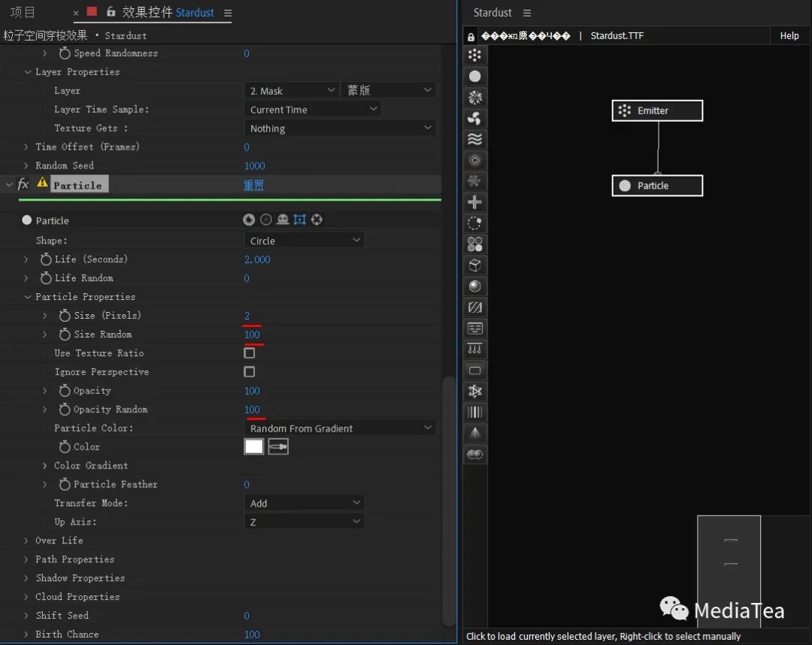Click the dotted-circle icon in Stardust toolbar
Image resolution: width=812 pixels, height=645 pixels.
click(x=474, y=223)
